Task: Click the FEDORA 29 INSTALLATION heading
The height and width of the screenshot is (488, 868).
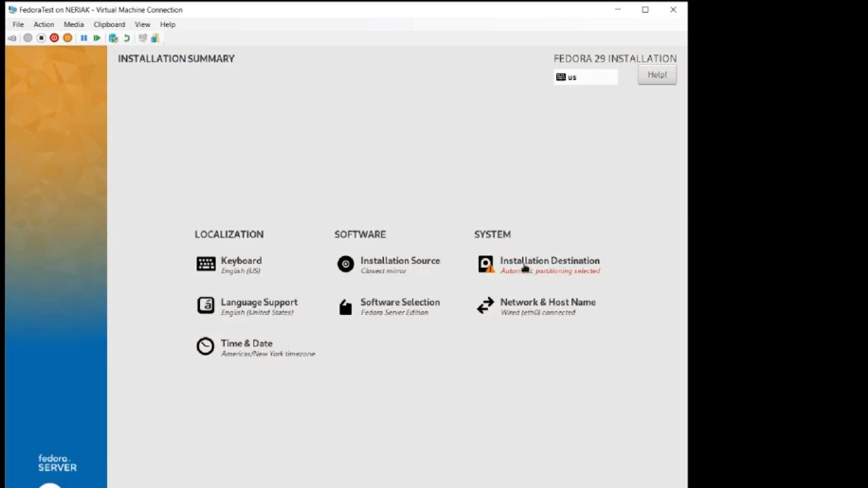Action: pos(615,59)
